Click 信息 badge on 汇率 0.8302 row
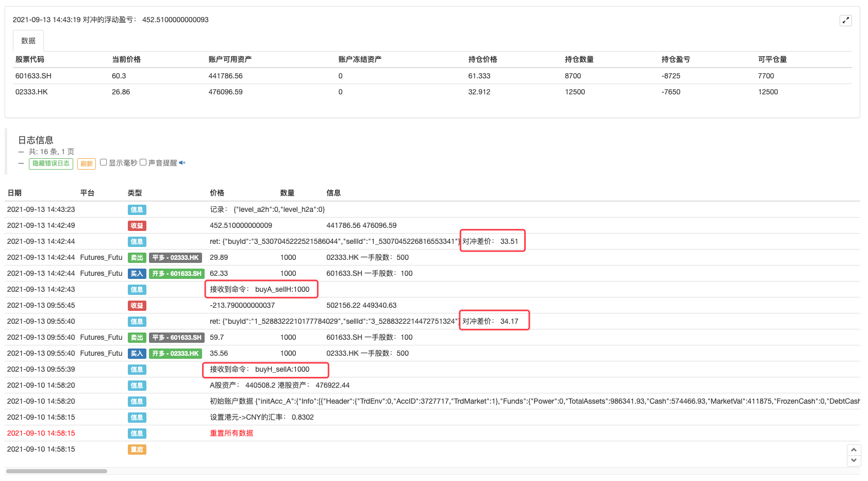Screen dimensions: 868x481 pyautogui.click(x=137, y=418)
